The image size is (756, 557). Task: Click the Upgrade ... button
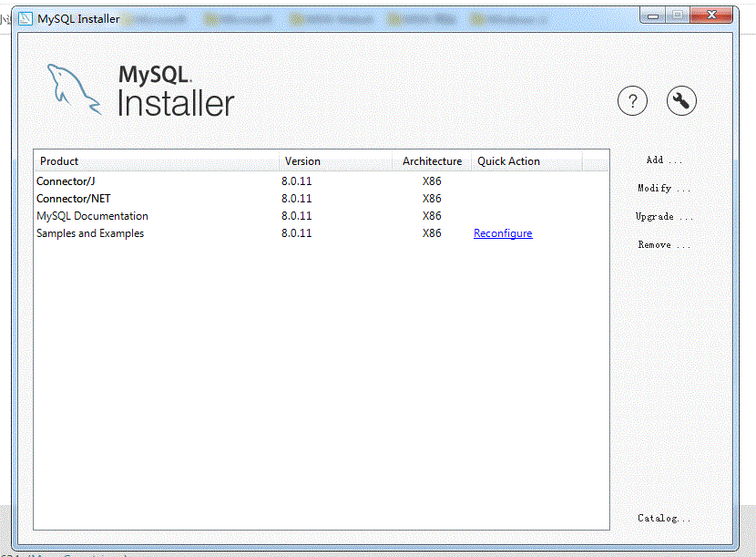coord(664,216)
